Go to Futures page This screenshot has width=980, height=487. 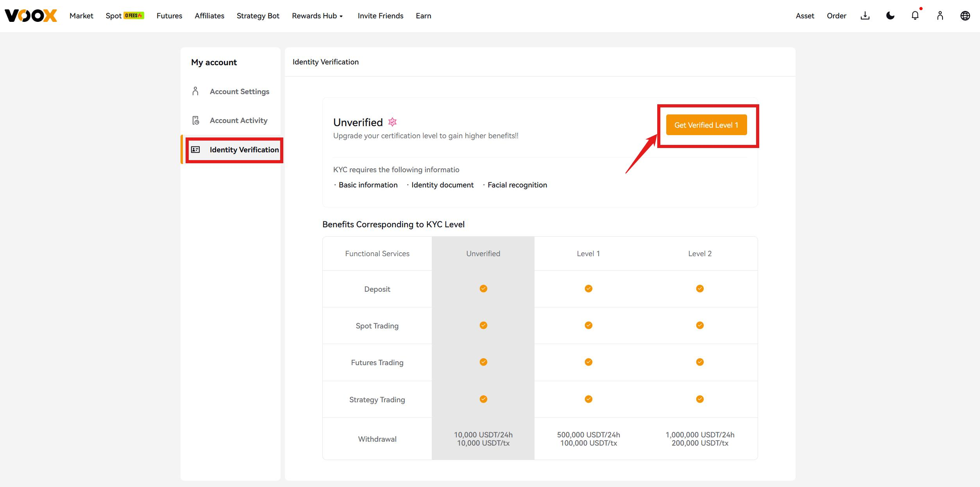[x=169, y=16]
